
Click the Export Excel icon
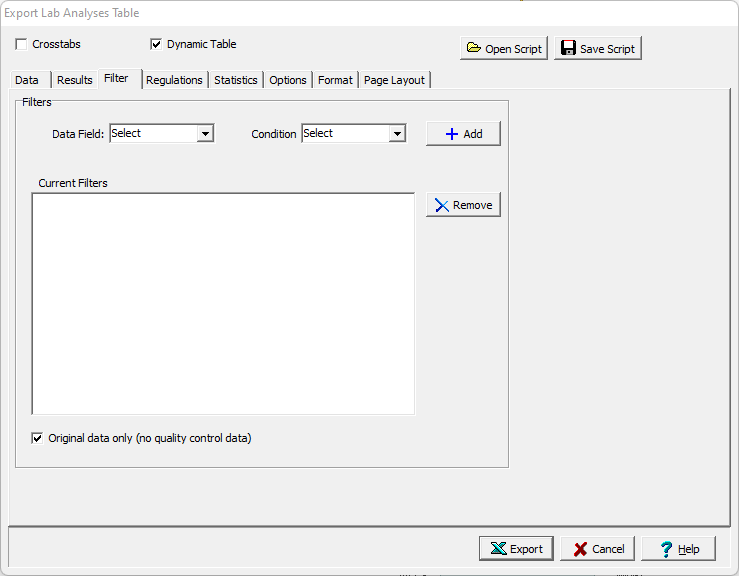(x=498, y=549)
